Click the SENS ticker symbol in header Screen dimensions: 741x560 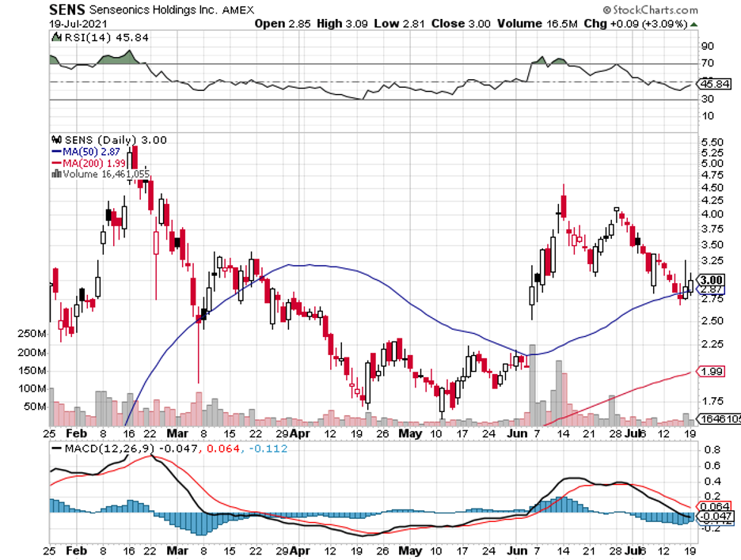coord(65,9)
